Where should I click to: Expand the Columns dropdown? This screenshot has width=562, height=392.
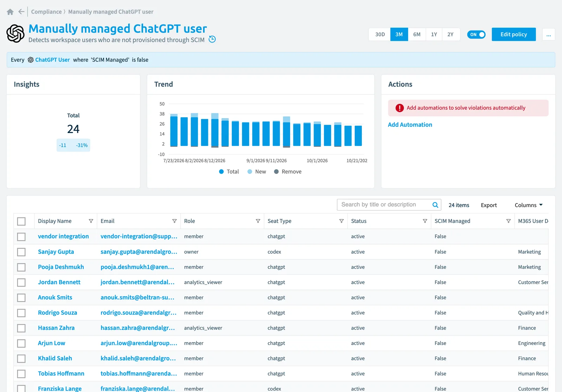(x=529, y=205)
